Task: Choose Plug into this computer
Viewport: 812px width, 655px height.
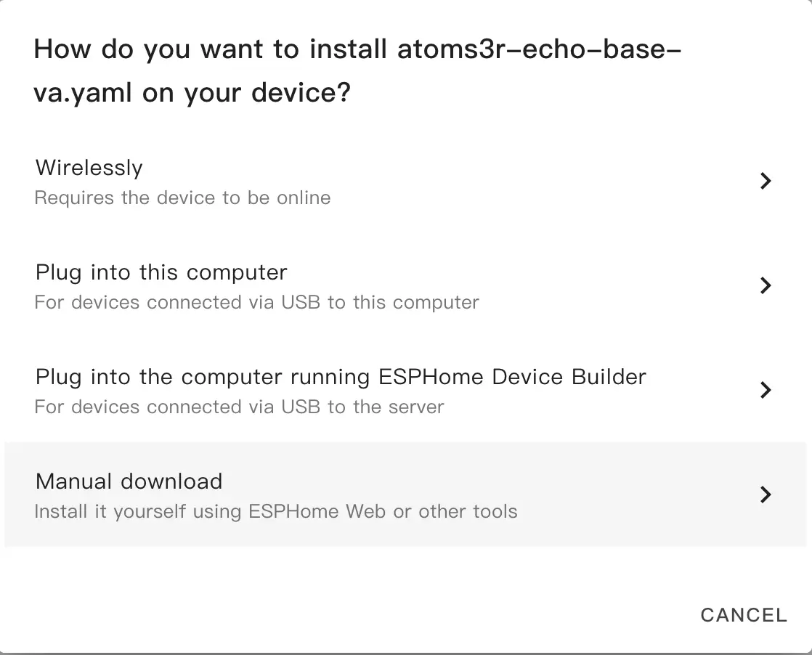Action: [x=161, y=272]
